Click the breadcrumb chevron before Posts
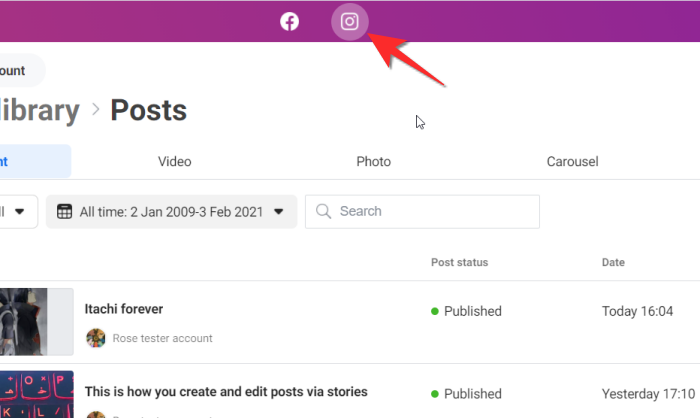The image size is (700, 418). point(96,109)
